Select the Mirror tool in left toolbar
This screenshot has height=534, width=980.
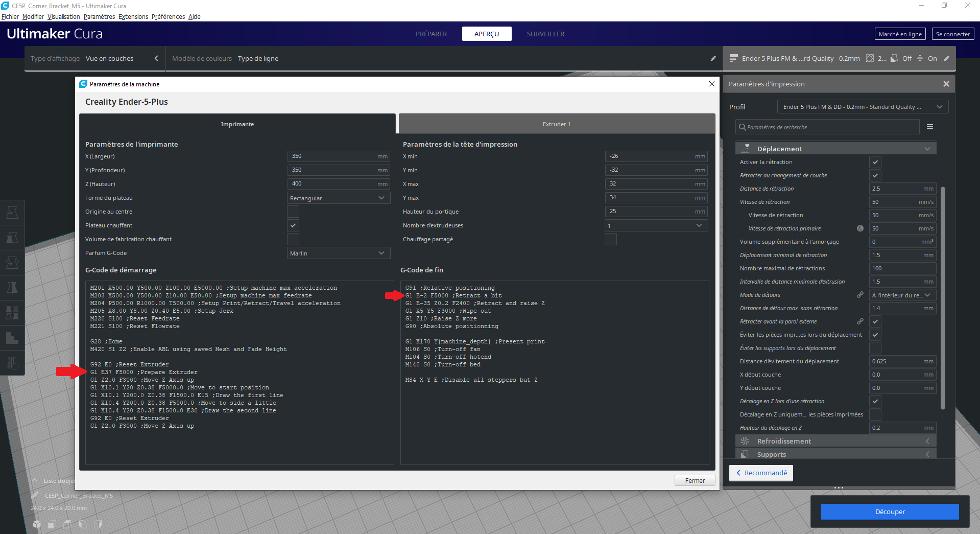[x=12, y=287]
